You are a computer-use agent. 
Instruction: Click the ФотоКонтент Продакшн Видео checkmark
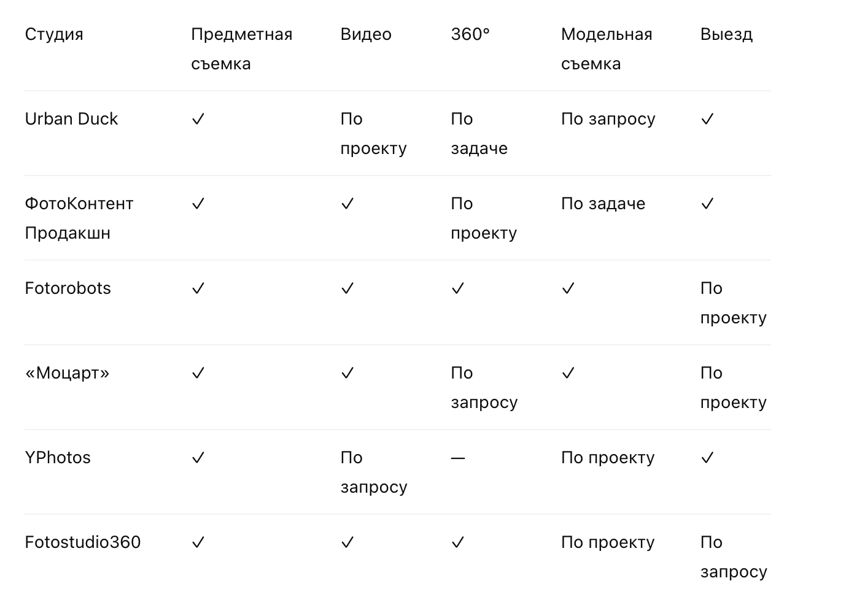(x=347, y=204)
